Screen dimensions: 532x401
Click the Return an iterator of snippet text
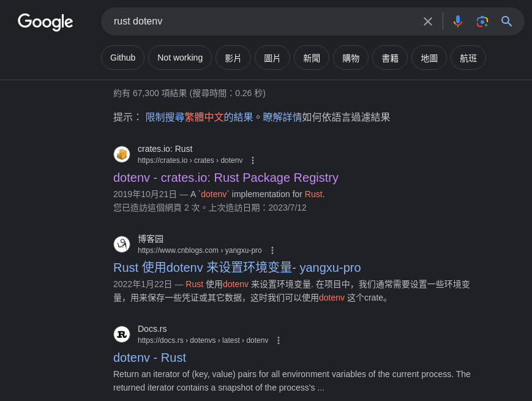pos(292,381)
